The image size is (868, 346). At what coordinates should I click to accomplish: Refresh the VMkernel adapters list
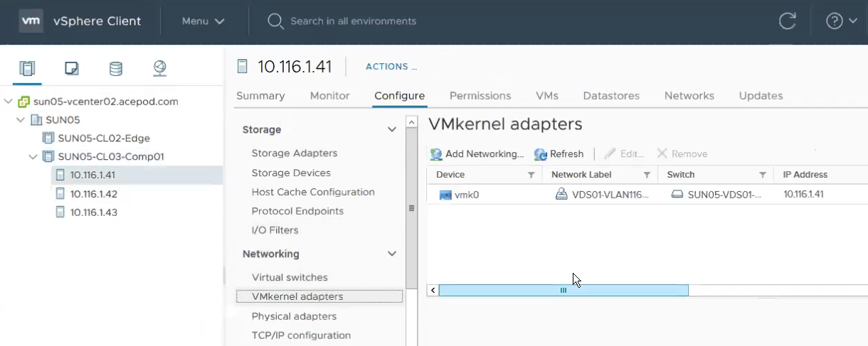click(x=559, y=154)
